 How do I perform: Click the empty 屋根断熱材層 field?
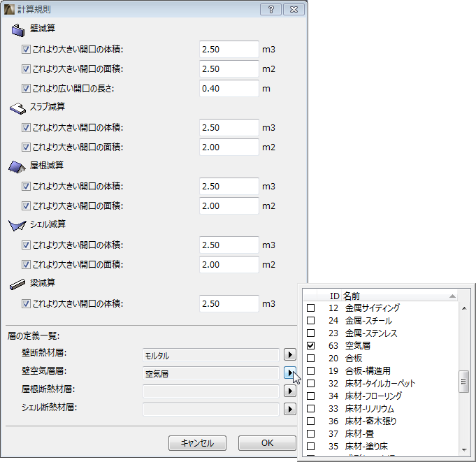[211, 391]
